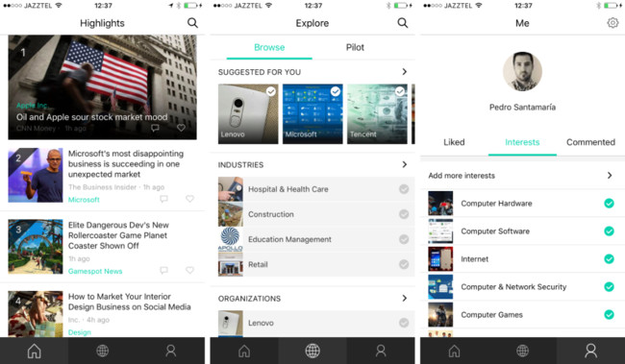Open Elite Dangerous Dev's New Rollercoaster headline

(118, 235)
